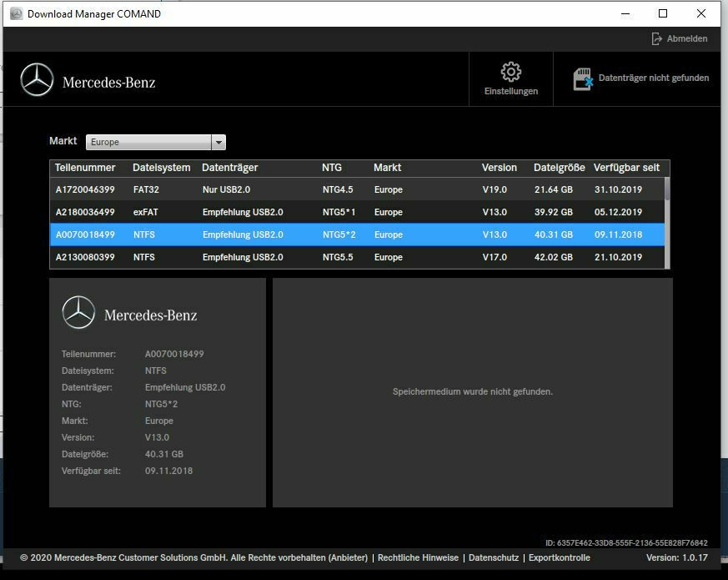Viewport: 728px width, 580px height.
Task: Click the Version: 1.0.17 footer text
Action: [x=677, y=557]
